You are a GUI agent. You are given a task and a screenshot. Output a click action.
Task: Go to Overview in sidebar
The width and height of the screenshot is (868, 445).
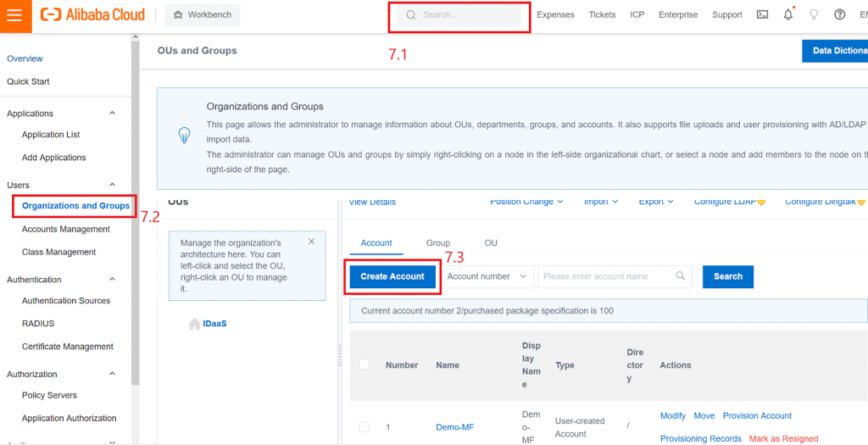25,58
